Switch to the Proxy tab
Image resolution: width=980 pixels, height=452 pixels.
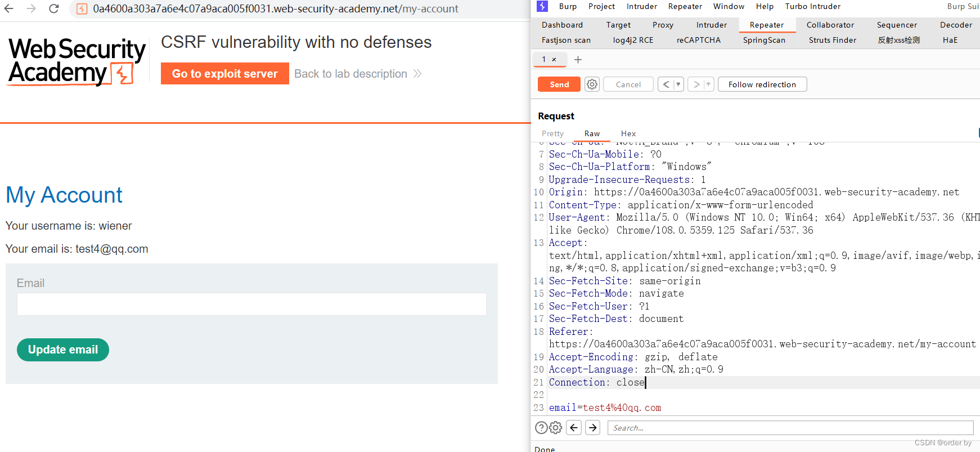click(x=663, y=25)
